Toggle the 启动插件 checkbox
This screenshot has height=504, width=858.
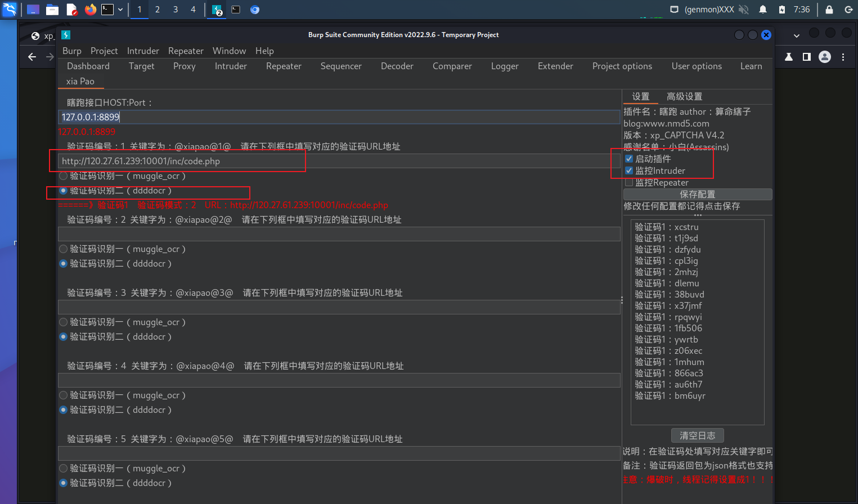tap(629, 159)
